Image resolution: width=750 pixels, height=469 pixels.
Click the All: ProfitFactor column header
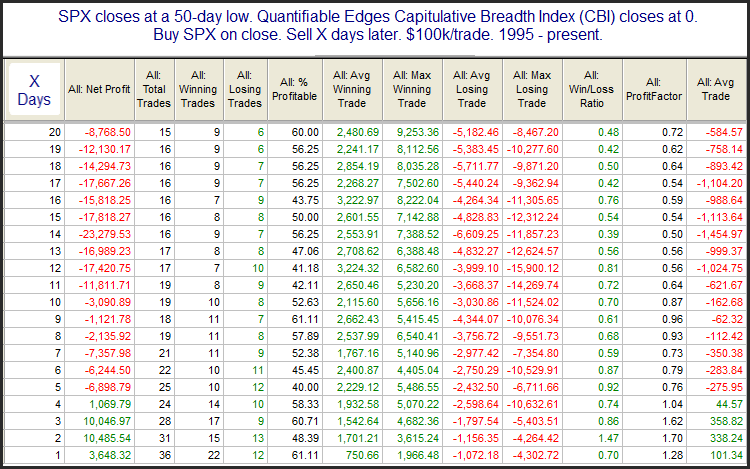point(654,89)
